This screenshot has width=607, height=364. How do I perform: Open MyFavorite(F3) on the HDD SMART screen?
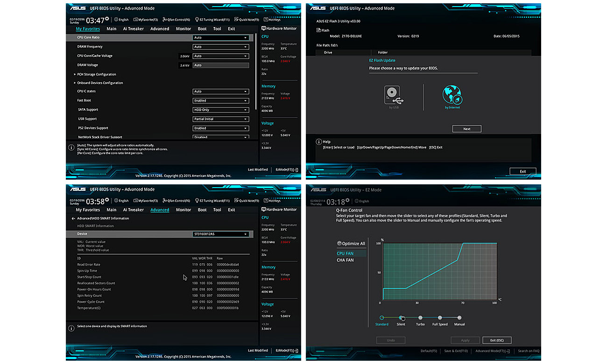(x=145, y=201)
